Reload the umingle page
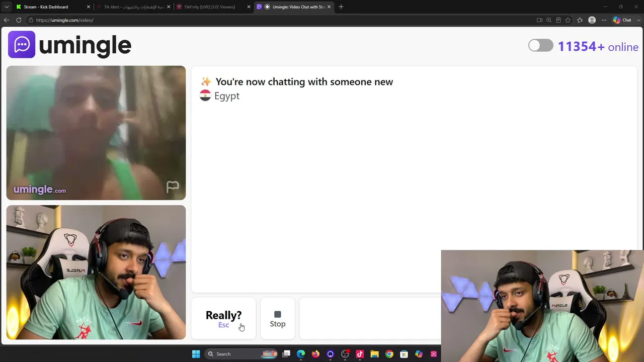The image size is (644, 362). (x=19, y=20)
